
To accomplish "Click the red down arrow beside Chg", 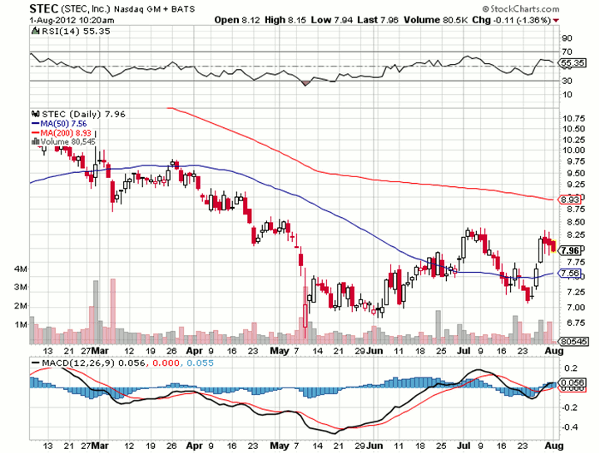I will [556, 21].
